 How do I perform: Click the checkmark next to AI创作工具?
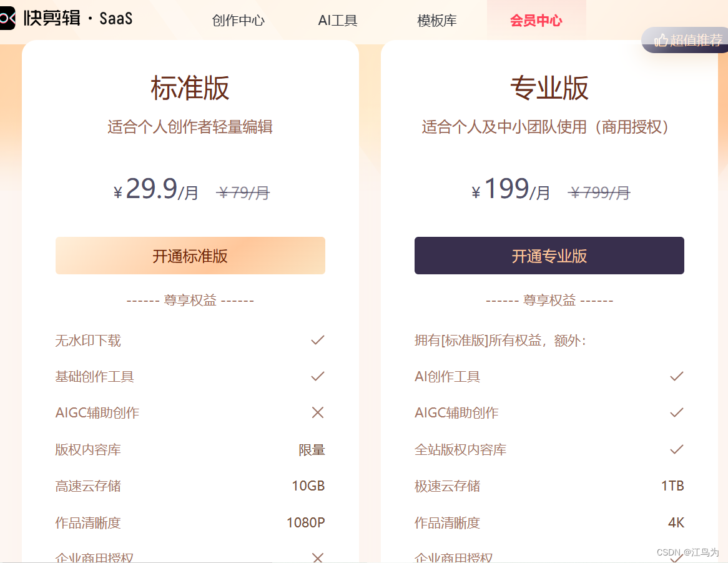(x=676, y=376)
